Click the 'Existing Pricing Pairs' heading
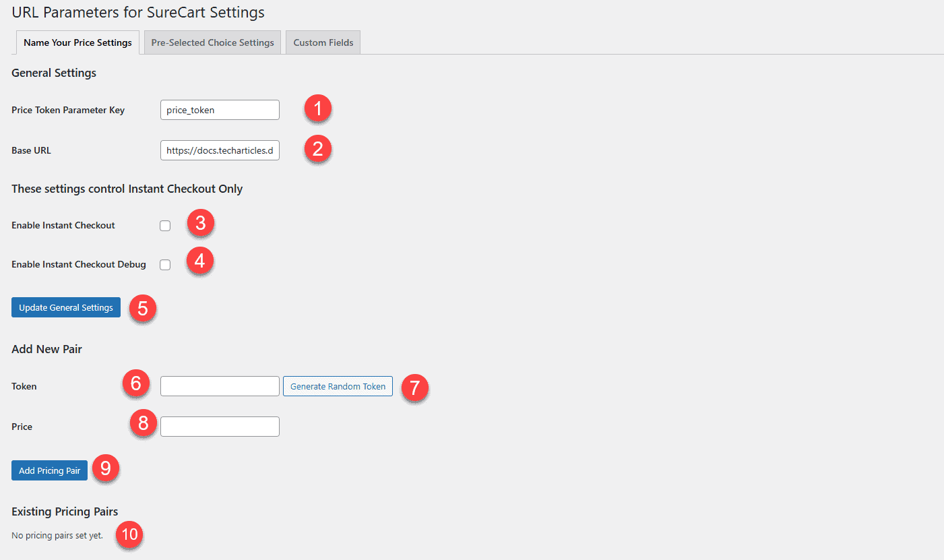This screenshot has height=560, width=944. pyautogui.click(x=65, y=511)
